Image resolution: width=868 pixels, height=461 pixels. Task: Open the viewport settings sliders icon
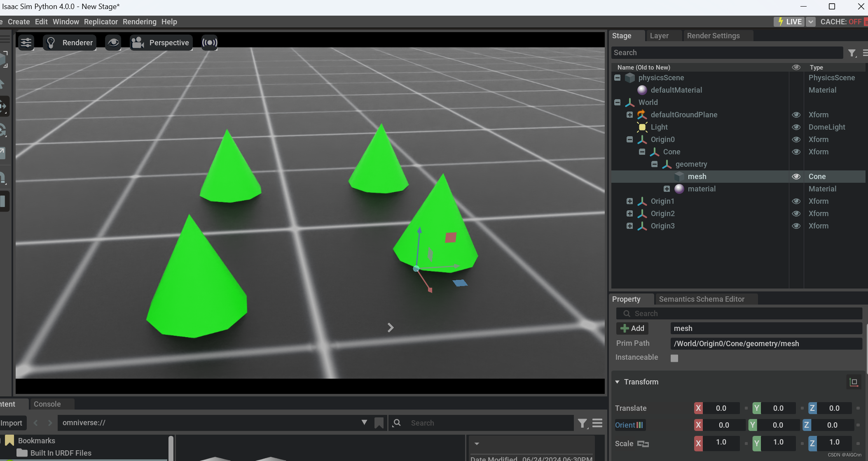[26, 42]
